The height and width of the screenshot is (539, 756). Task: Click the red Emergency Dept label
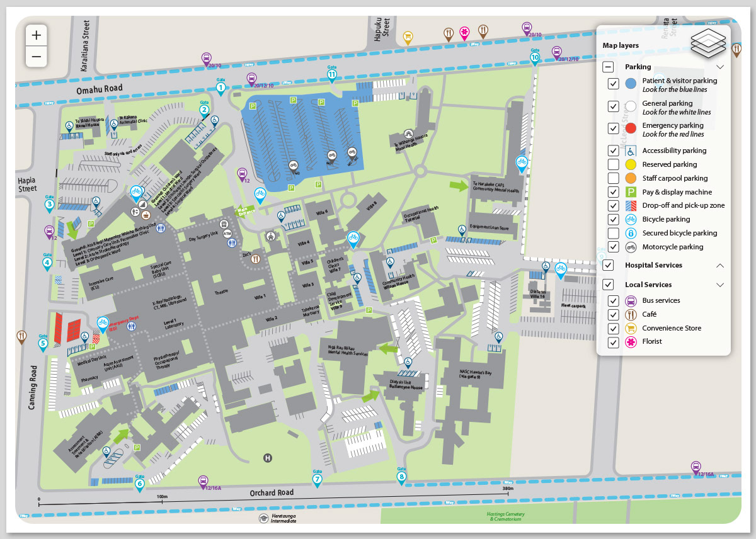pyautogui.click(x=123, y=323)
